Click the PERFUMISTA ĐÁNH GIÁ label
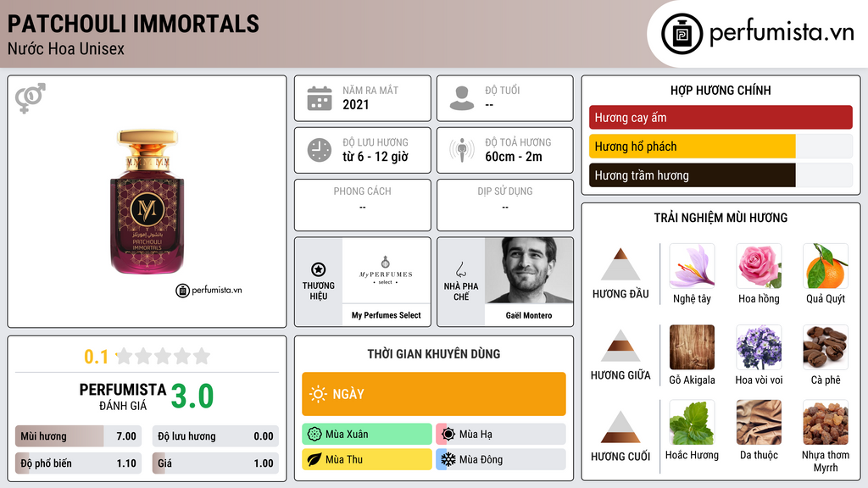Screen dimensions: 868x488 pos(123,396)
